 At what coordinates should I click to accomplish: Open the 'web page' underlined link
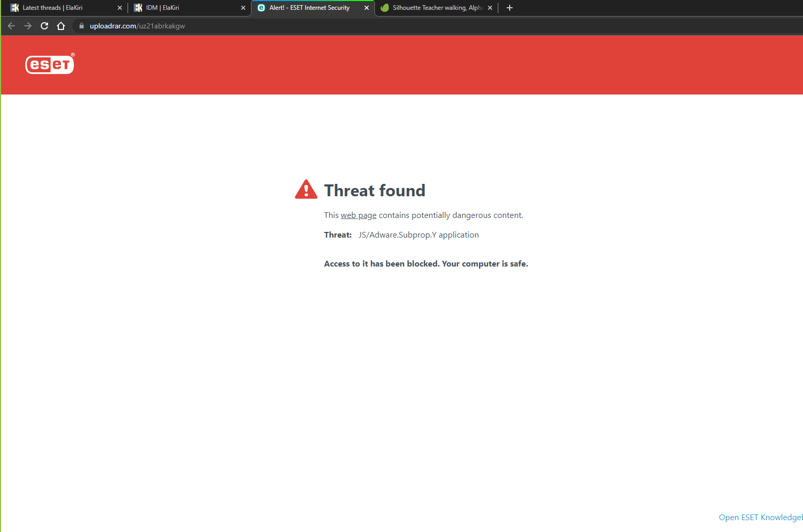[358, 215]
